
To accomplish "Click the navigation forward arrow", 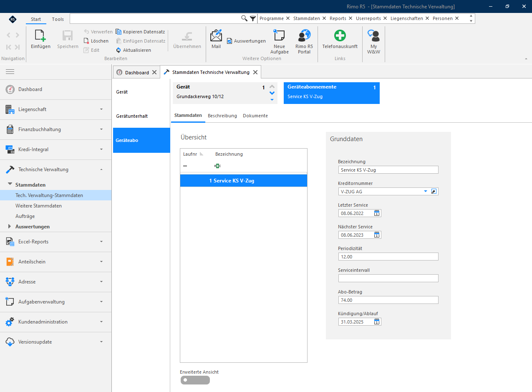I will point(17,35).
